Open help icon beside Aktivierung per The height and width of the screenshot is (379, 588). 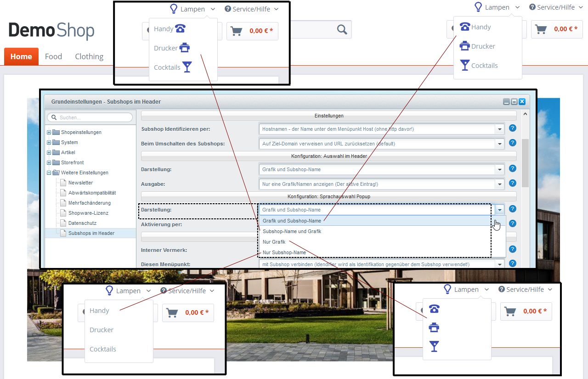click(513, 224)
